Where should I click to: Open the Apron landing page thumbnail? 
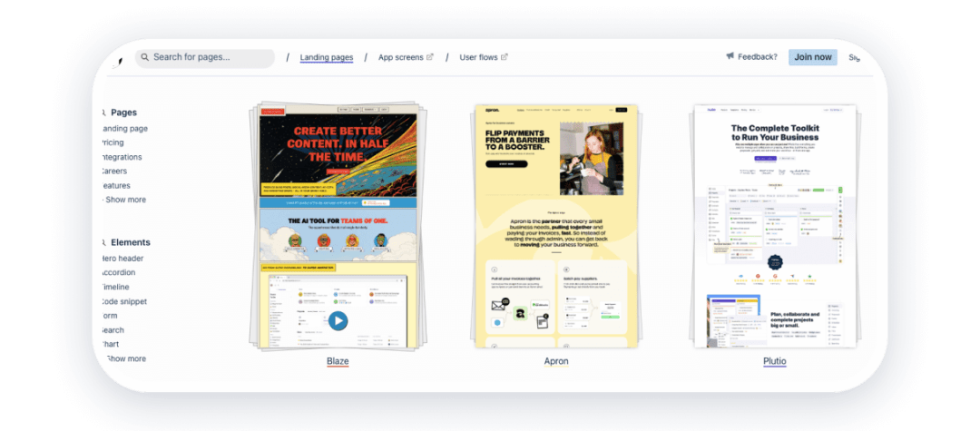[555, 226]
